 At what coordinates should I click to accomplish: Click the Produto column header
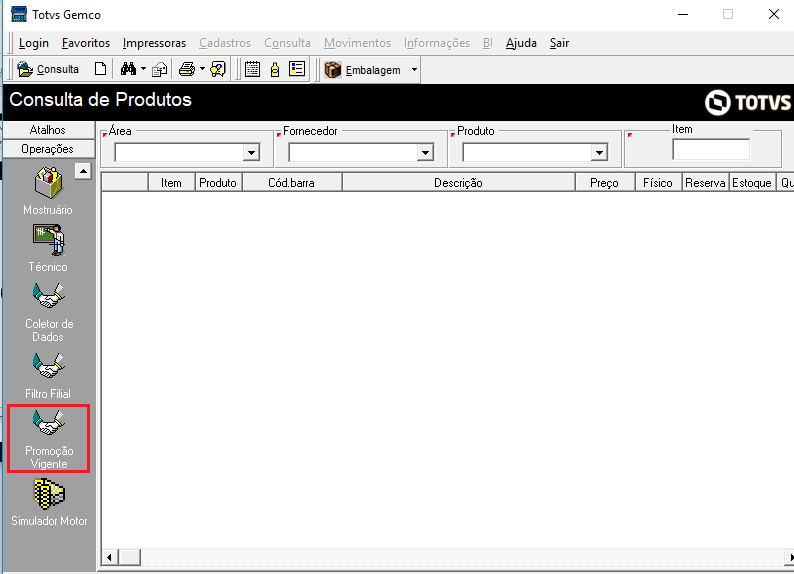[x=218, y=182]
